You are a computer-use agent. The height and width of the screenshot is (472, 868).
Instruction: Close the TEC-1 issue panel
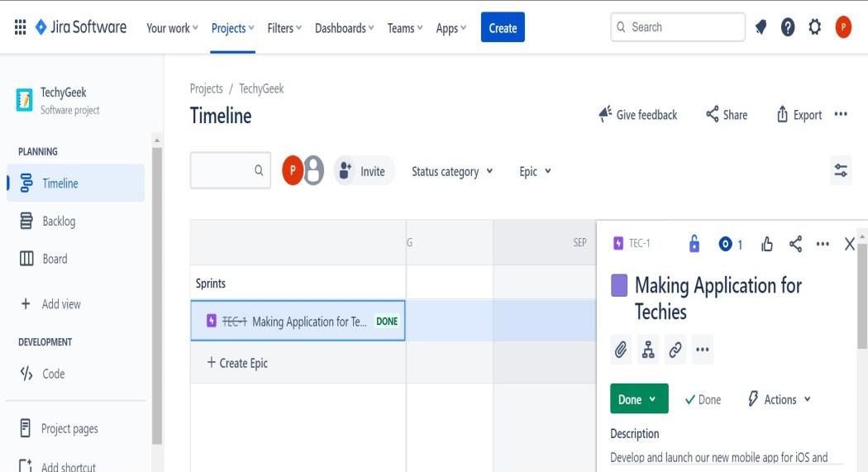pos(850,244)
